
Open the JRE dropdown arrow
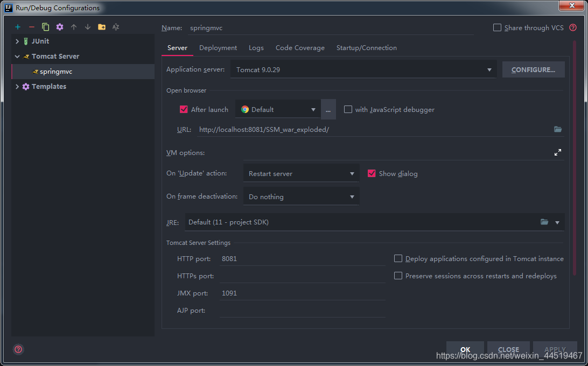coord(557,222)
